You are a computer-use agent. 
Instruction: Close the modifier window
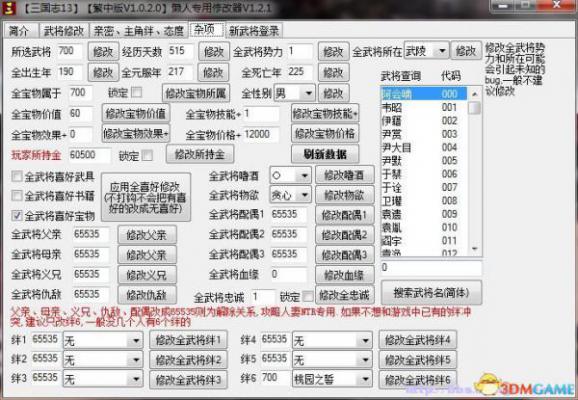tap(557, 6)
